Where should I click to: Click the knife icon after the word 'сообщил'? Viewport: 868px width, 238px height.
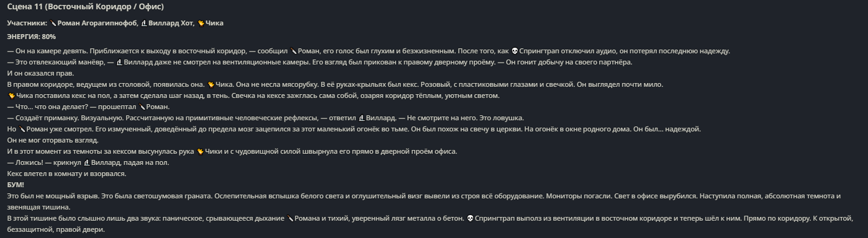(x=294, y=51)
